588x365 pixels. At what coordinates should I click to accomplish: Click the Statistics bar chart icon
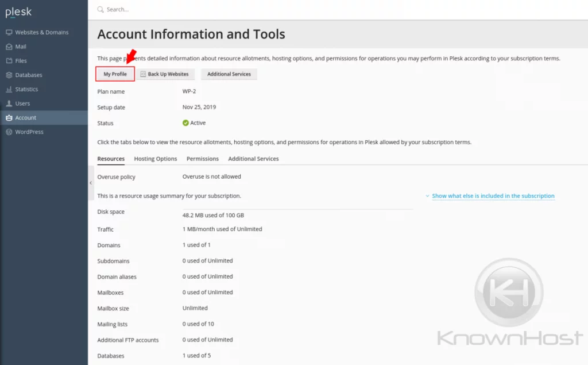click(9, 89)
